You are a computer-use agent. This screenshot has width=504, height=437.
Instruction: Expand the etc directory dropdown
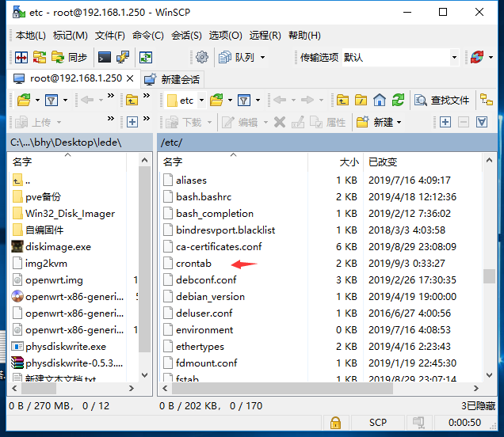[x=202, y=101]
